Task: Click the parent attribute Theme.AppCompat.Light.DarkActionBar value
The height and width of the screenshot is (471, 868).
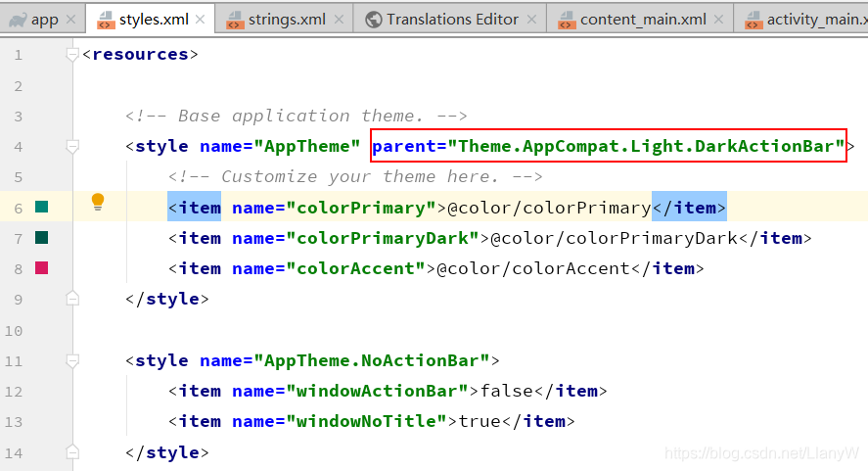Action: (646, 146)
